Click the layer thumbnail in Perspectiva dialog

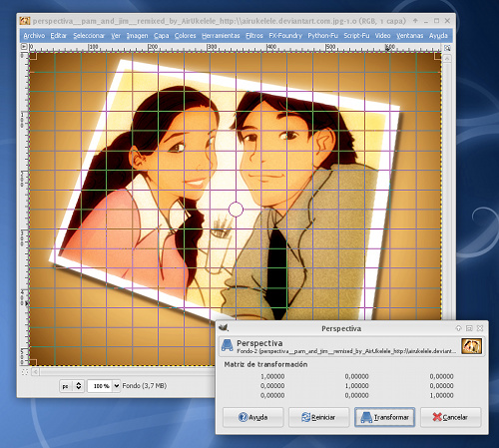[471, 346]
